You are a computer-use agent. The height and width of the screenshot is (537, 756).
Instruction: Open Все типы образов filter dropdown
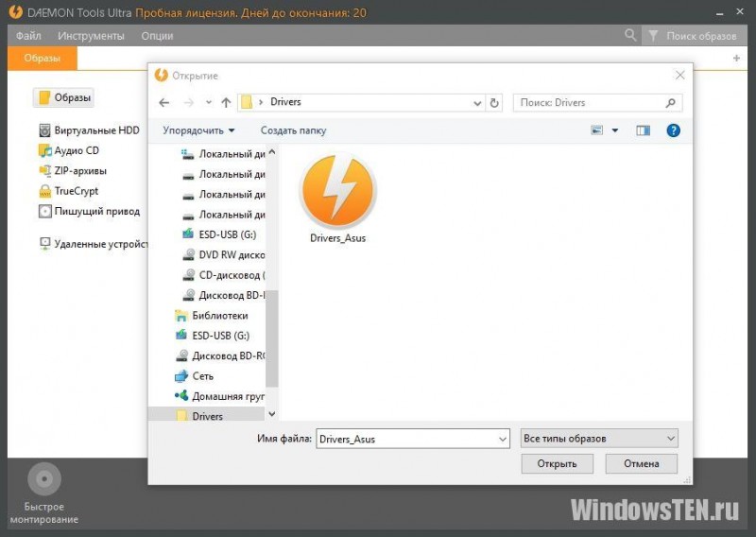coord(599,439)
